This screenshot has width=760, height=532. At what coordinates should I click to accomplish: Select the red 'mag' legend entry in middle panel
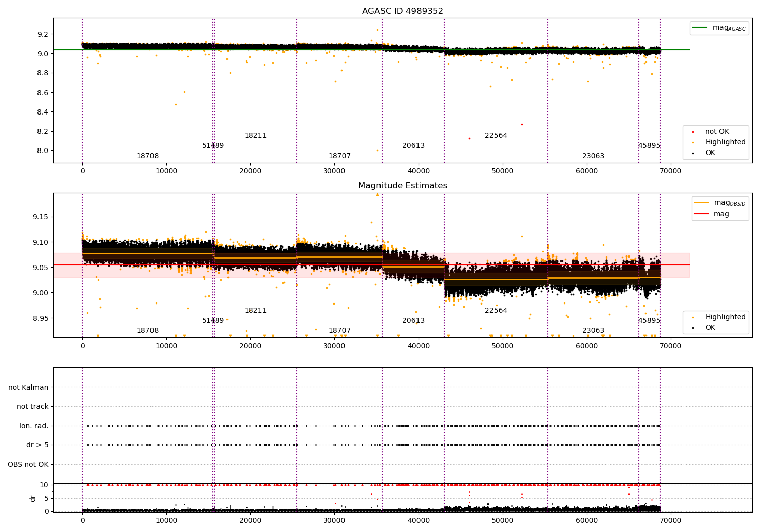711,214
